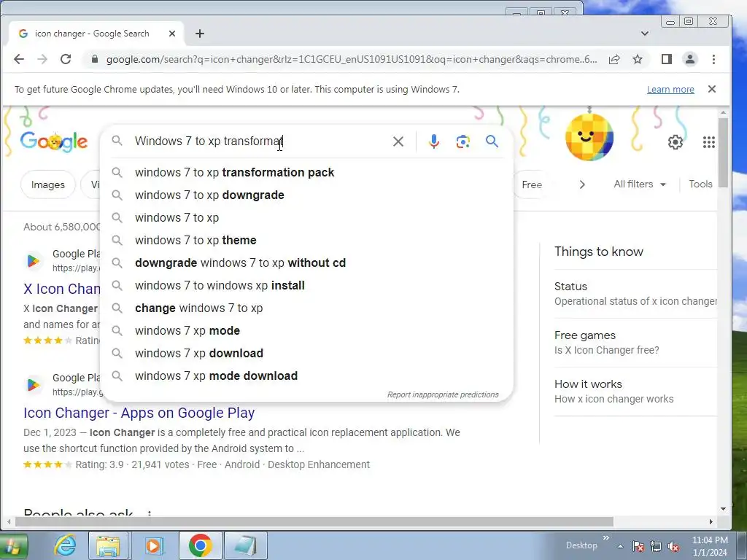Open More options beside People also ask

click(x=150, y=514)
